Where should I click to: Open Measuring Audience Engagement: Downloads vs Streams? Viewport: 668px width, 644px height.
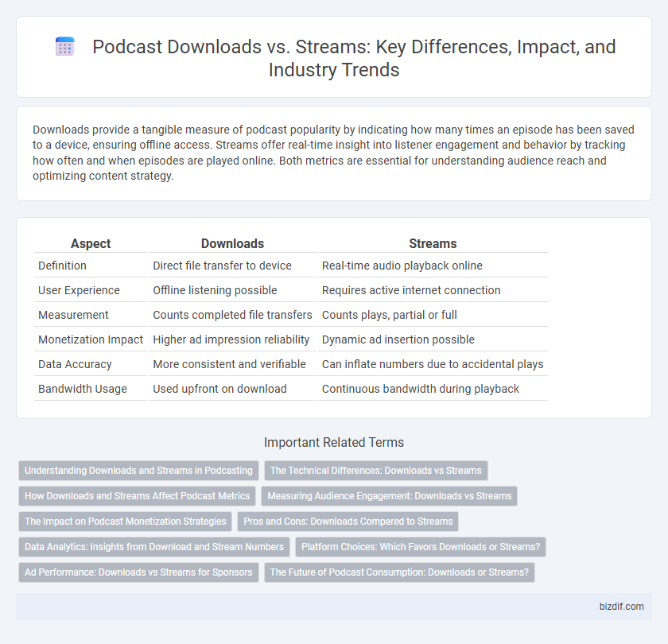[x=390, y=496]
